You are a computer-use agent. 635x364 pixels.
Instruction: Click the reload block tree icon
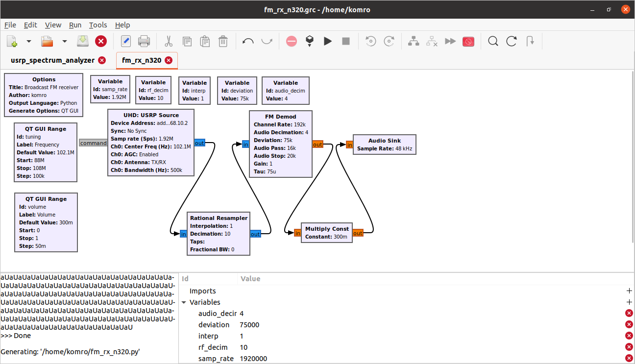coord(512,42)
